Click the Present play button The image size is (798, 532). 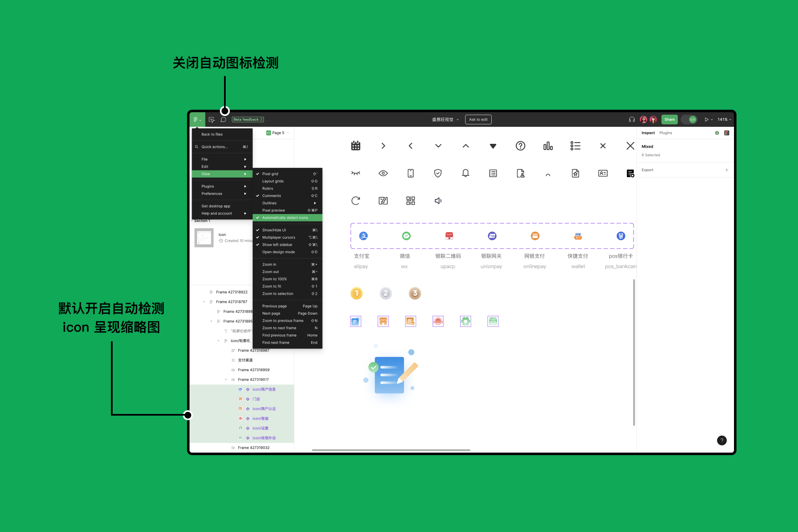[706, 120]
